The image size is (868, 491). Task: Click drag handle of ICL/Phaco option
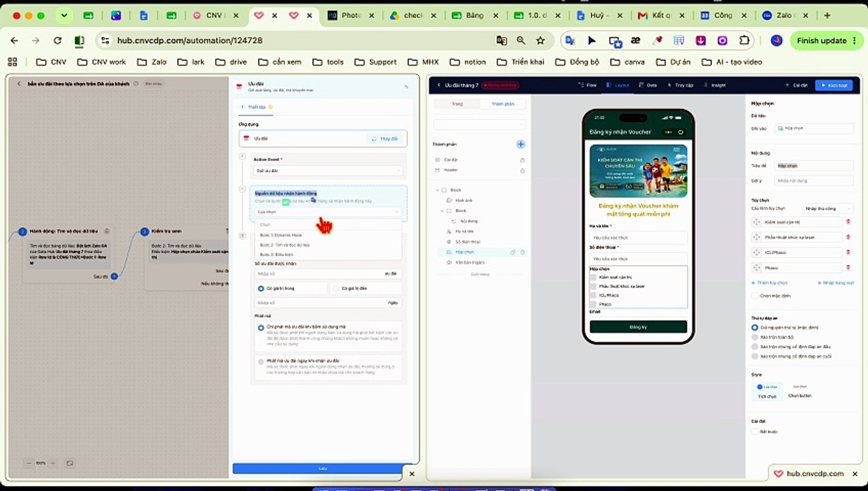pos(756,252)
